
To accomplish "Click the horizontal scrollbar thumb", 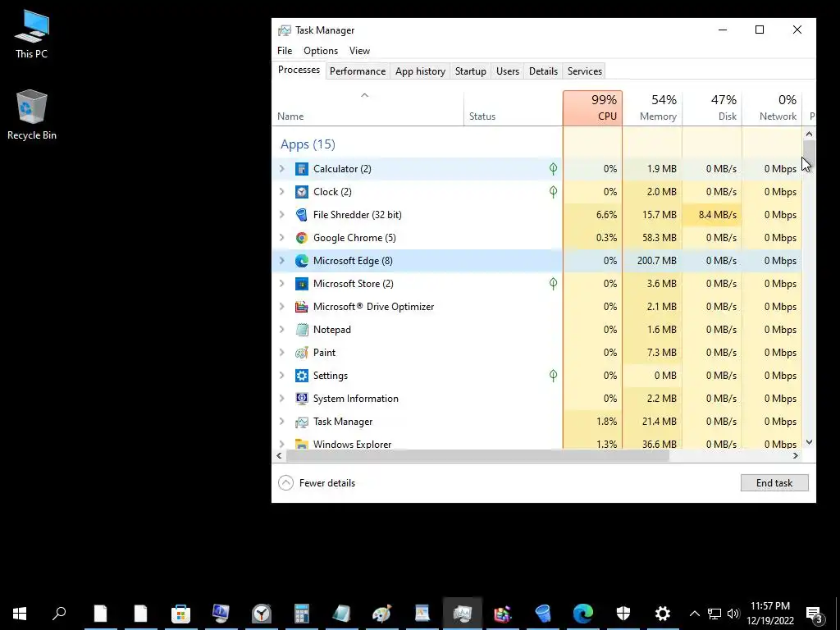I will coord(477,456).
